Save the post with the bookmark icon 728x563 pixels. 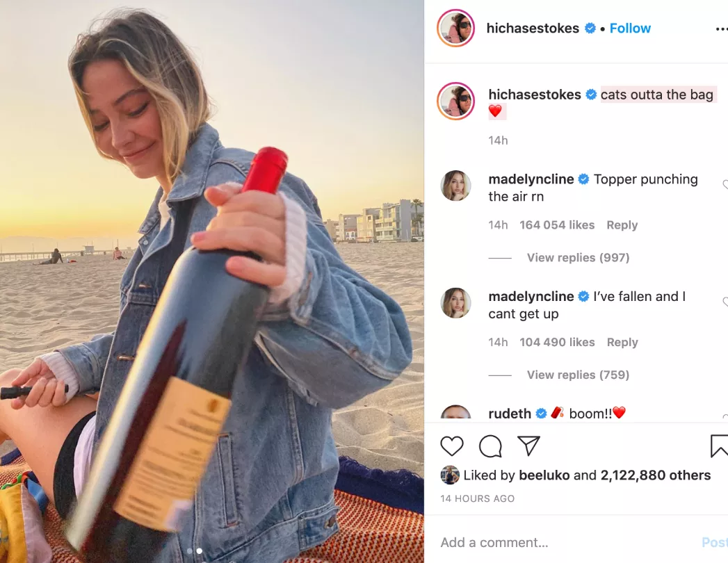[x=719, y=446]
